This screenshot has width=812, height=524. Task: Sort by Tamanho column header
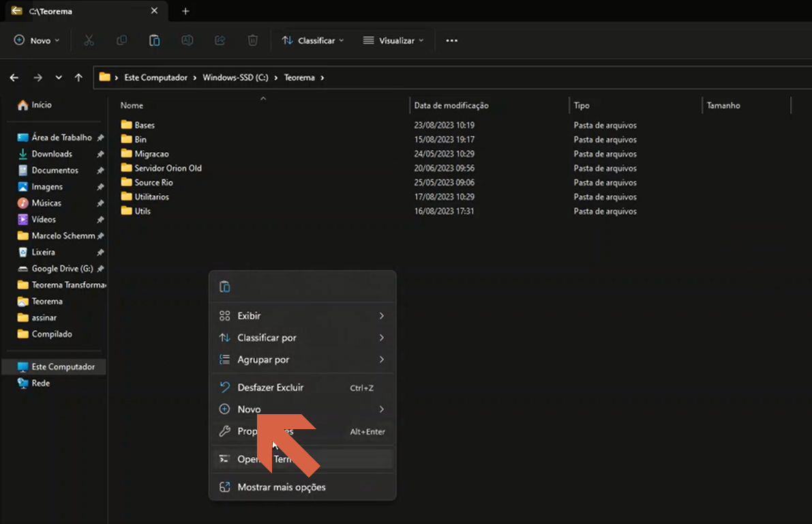coord(723,105)
